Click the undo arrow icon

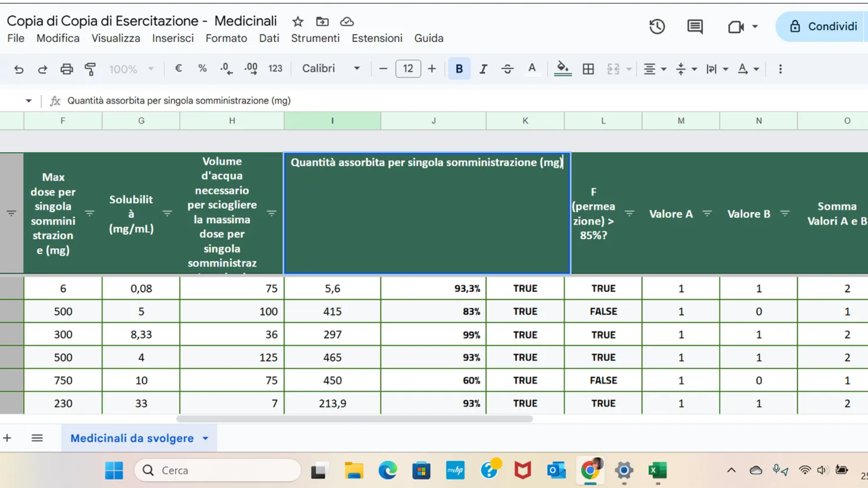[x=19, y=69]
